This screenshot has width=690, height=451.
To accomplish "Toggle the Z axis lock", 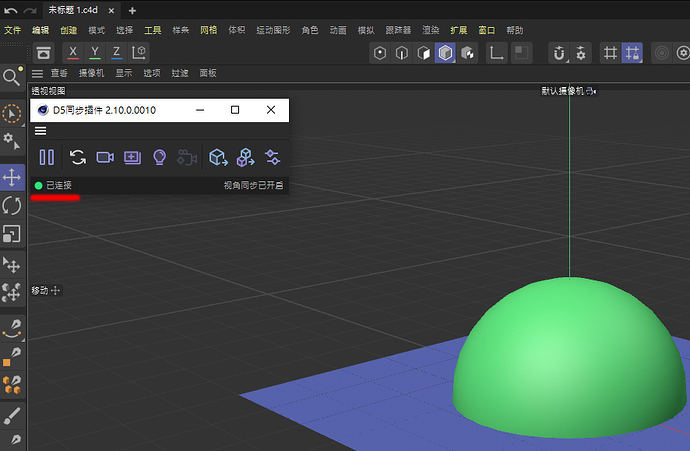I will [117, 52].
